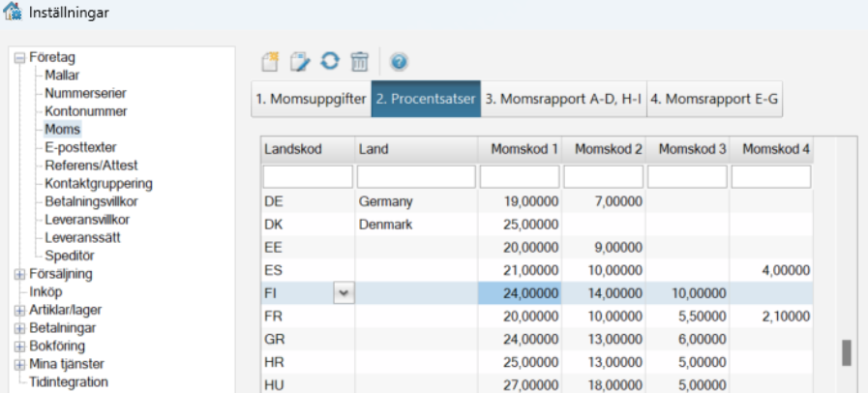868x393 pixels.
Task: Select the 2. Procentsatser tab
Action: tap(426, 99)
